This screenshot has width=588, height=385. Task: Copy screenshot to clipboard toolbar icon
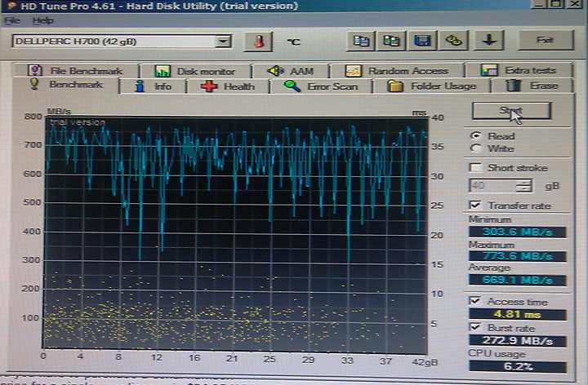tap(391, 41)
